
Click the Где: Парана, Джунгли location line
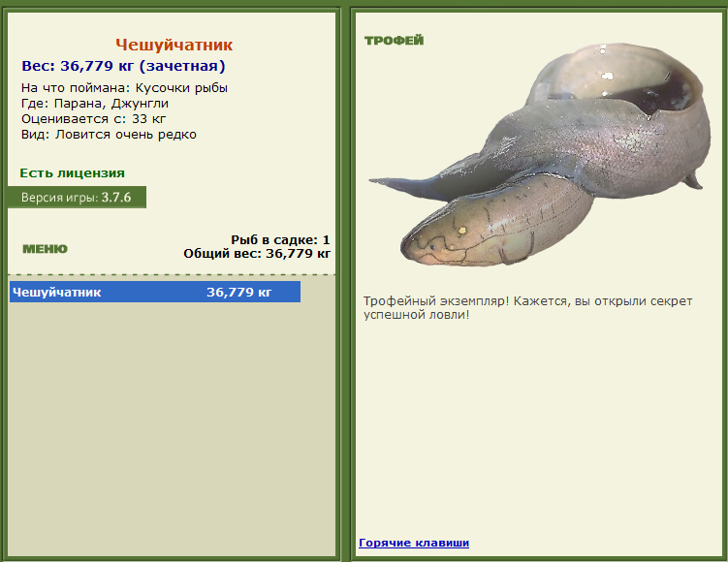pyautogui.click(x=95, y=104)
